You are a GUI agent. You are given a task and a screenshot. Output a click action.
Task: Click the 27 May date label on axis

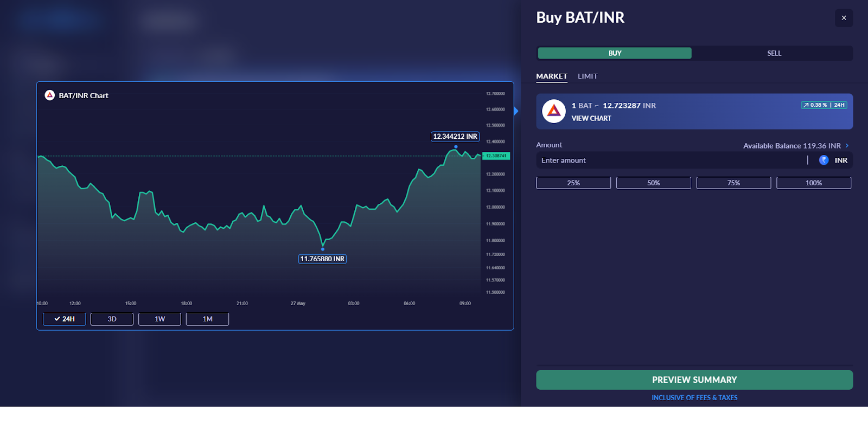[x=298, y=304]
